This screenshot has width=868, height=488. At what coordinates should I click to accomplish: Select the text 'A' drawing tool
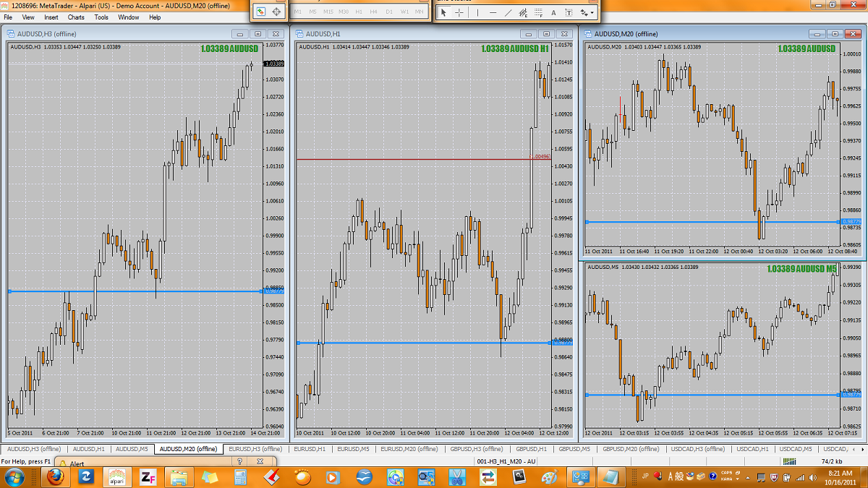tap(554, 12)
